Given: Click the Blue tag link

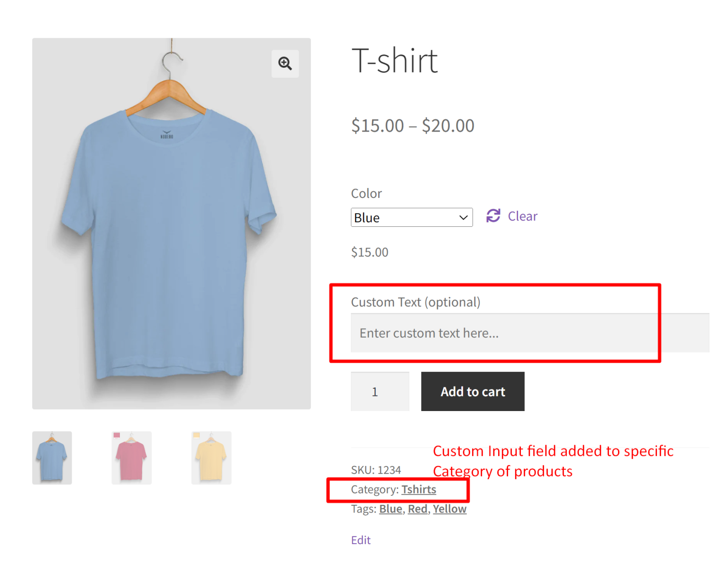Looking at the screenshot, I should coord(390,509).
